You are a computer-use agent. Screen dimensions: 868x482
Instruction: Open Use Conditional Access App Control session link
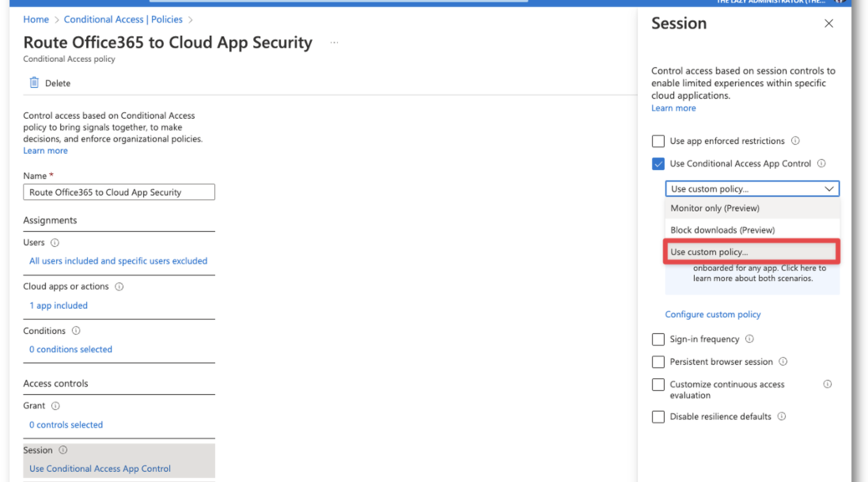click(x=100, y=469)
